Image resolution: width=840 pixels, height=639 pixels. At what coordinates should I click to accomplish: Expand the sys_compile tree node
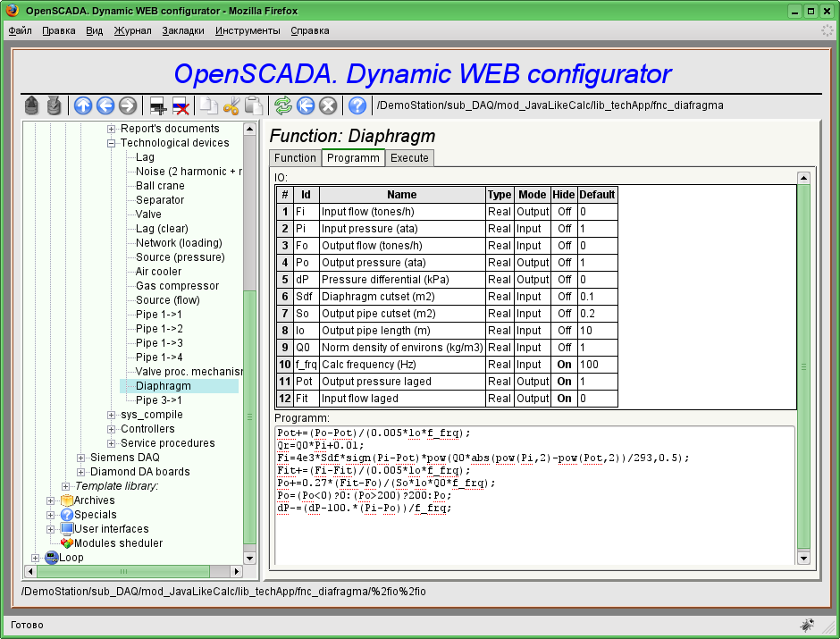pos(111,415)
